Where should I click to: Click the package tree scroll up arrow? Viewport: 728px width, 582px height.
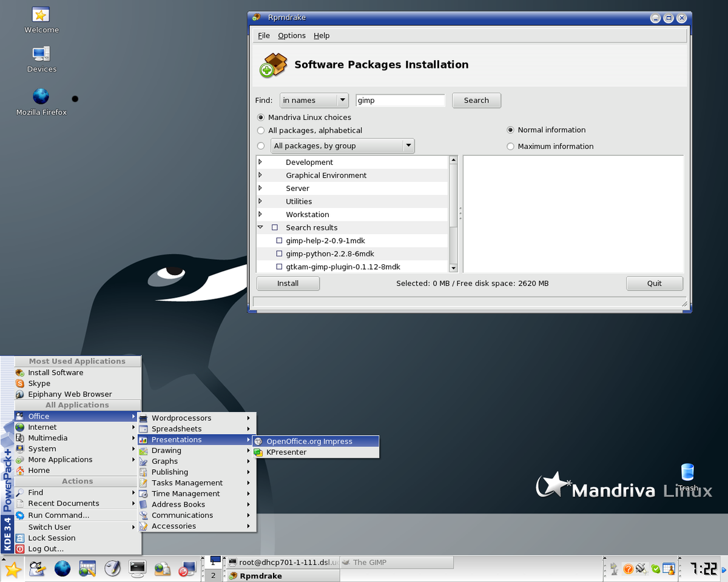point(453,160)
